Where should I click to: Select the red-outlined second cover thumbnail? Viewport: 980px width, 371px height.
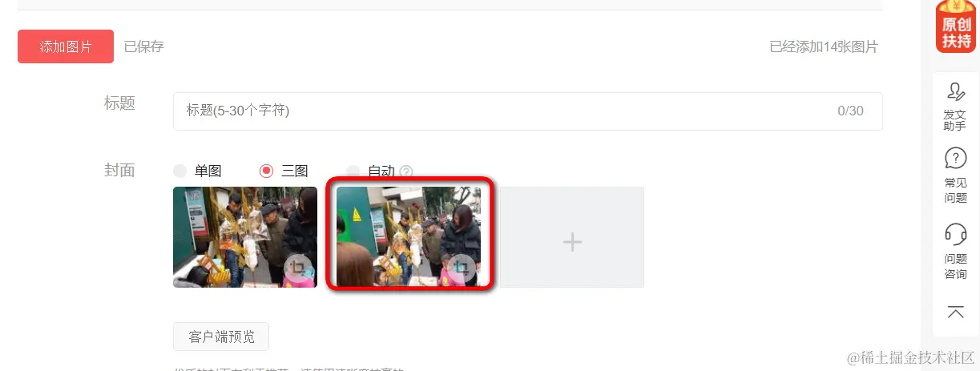pos(409,237)
